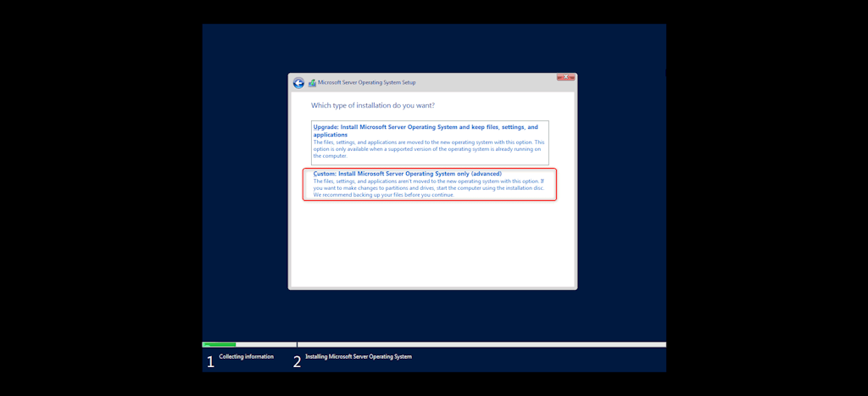868x396 pixels.
Task: Click the Upgrade option description text
Action: (429, 149)
